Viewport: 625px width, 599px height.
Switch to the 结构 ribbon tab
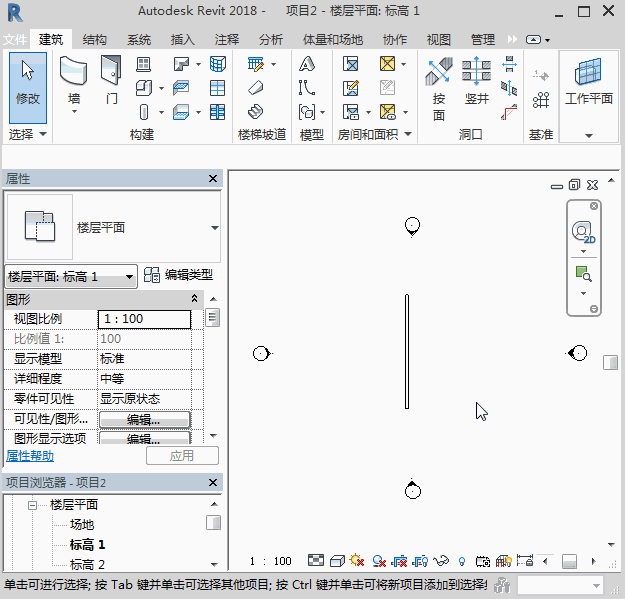click(x=95, y=40)
